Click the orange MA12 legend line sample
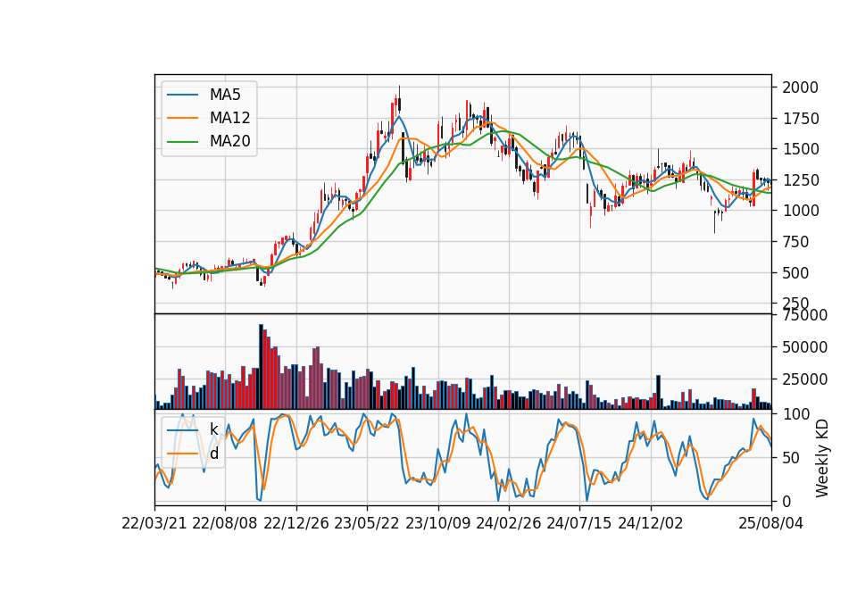This screenshot has width=857, height=616. 182,118
